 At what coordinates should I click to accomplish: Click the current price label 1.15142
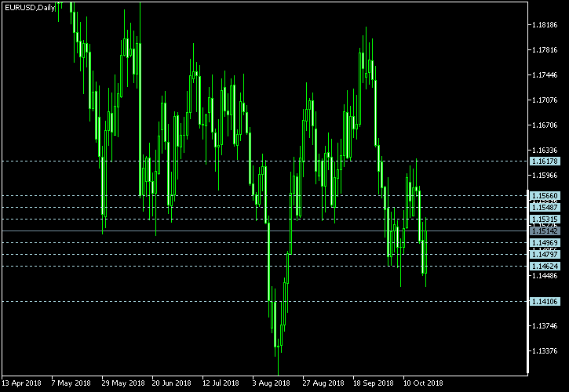[x=545, y=231]
